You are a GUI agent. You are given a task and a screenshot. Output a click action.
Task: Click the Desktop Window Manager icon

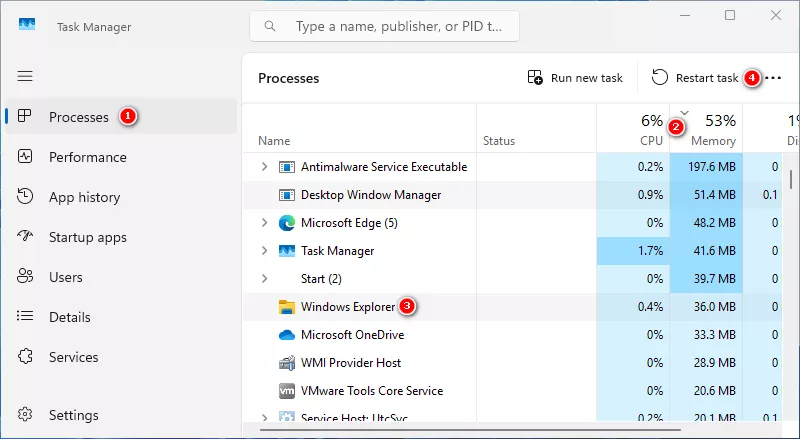point(287,195)
